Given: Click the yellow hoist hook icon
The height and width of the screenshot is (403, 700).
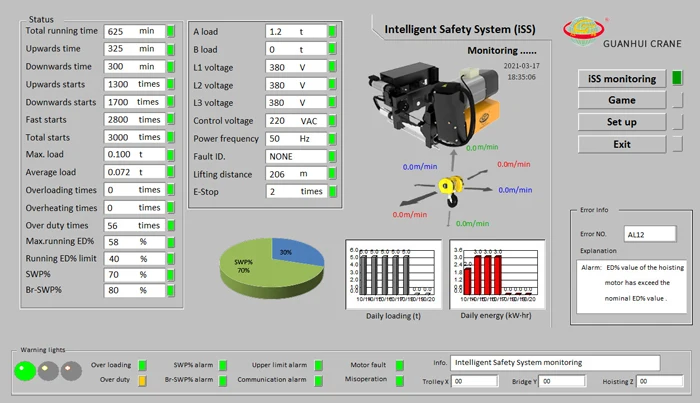Looking at the screenshot, I should 451,190.
